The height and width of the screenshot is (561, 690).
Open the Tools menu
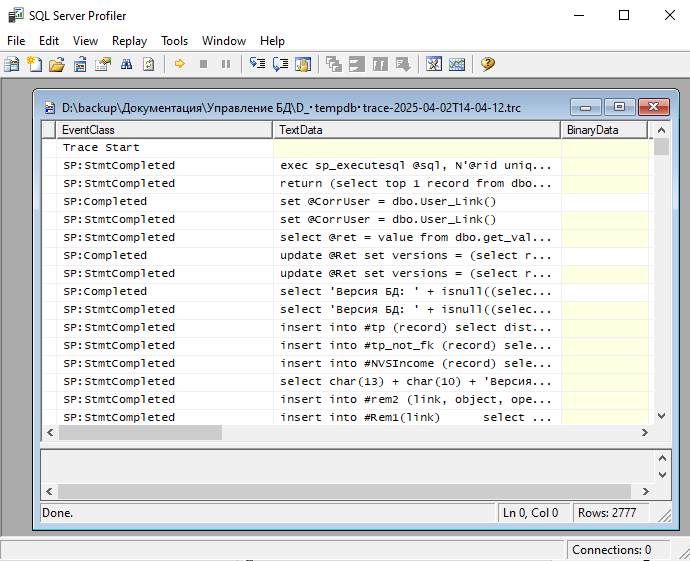pyautogui.click(x=174, y=41)
